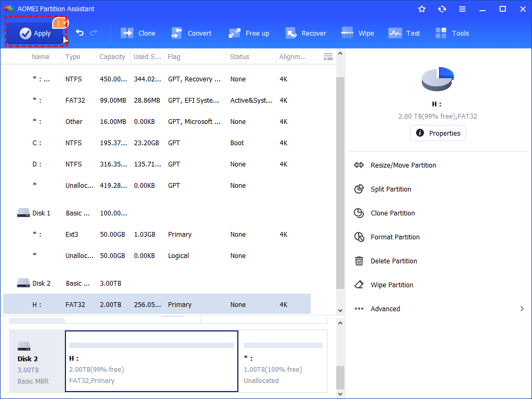Image resolution: width=532 pixels, height=399 pixels.
Task: Click the Resize/Move double-arrow icon
Action: tap(359, 165)
